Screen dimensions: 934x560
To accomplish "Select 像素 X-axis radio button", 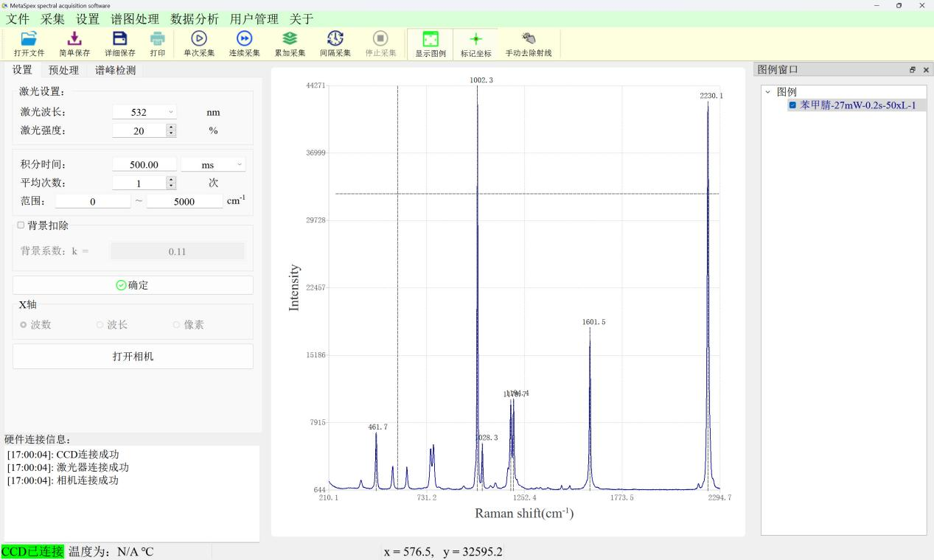I will 177,324.
